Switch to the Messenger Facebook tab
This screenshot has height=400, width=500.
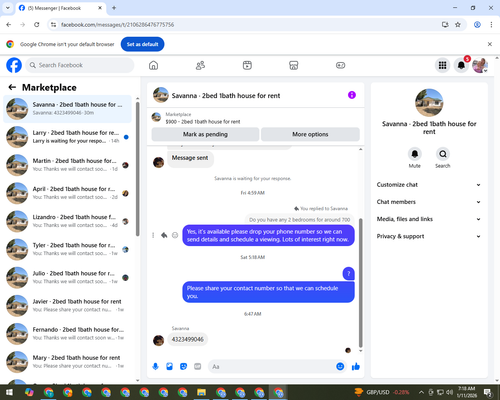[x=60, y=8]
